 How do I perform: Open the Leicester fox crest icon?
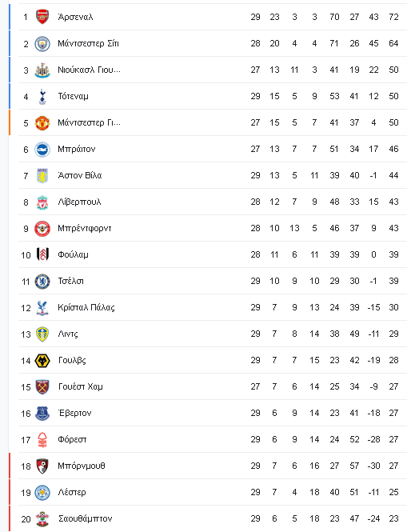click(42, 492)
